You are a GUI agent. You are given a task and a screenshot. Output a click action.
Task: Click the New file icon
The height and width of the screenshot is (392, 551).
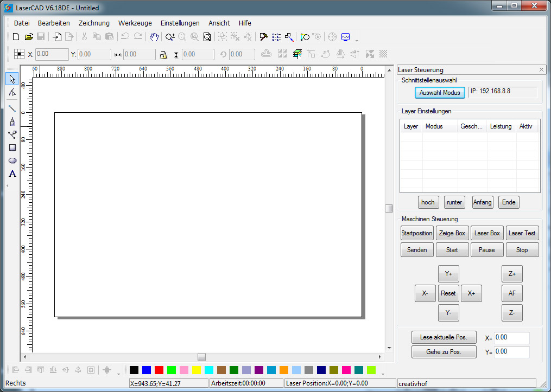tap(16, 37)
